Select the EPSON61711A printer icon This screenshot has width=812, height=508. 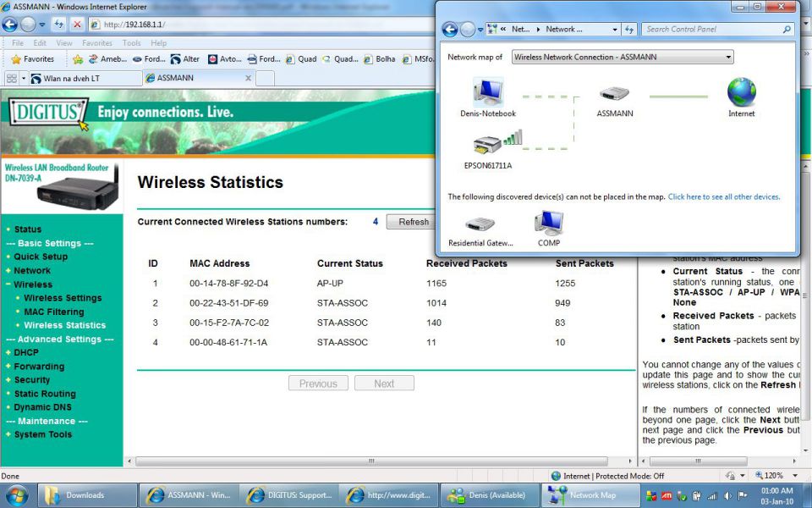tap(488, 145)
